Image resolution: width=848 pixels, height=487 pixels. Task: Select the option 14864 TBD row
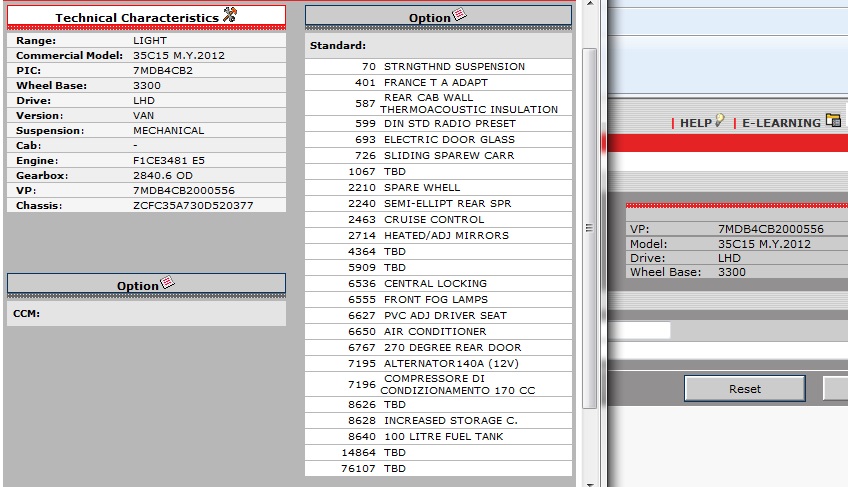pos(439,452)
